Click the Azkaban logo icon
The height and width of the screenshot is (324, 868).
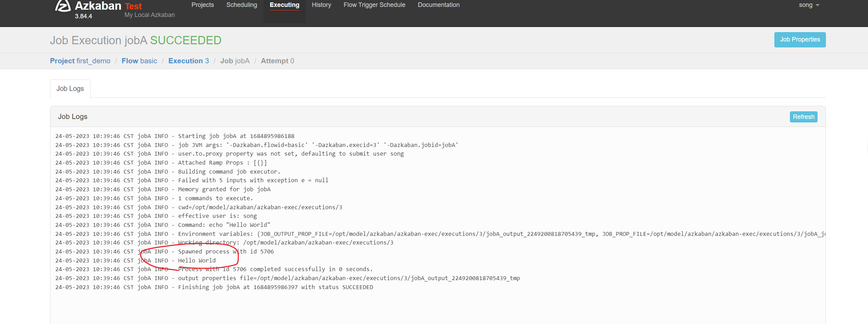click(63, 6)
